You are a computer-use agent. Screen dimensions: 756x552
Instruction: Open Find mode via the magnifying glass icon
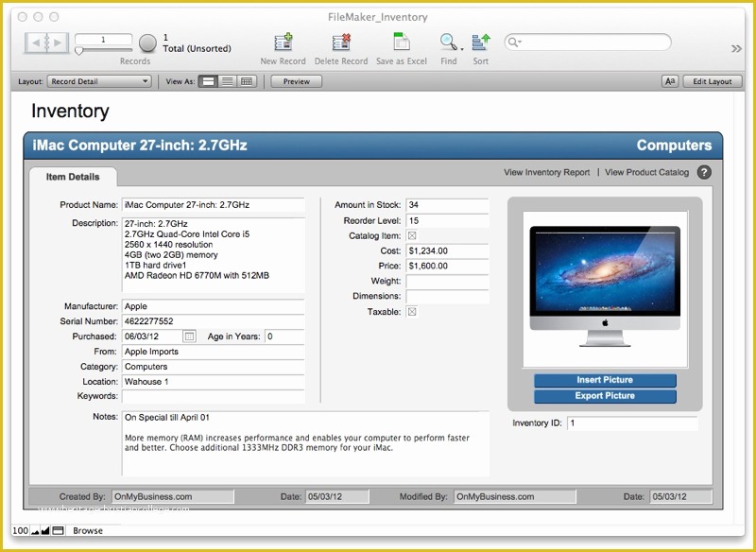click(x=448, y=43)
